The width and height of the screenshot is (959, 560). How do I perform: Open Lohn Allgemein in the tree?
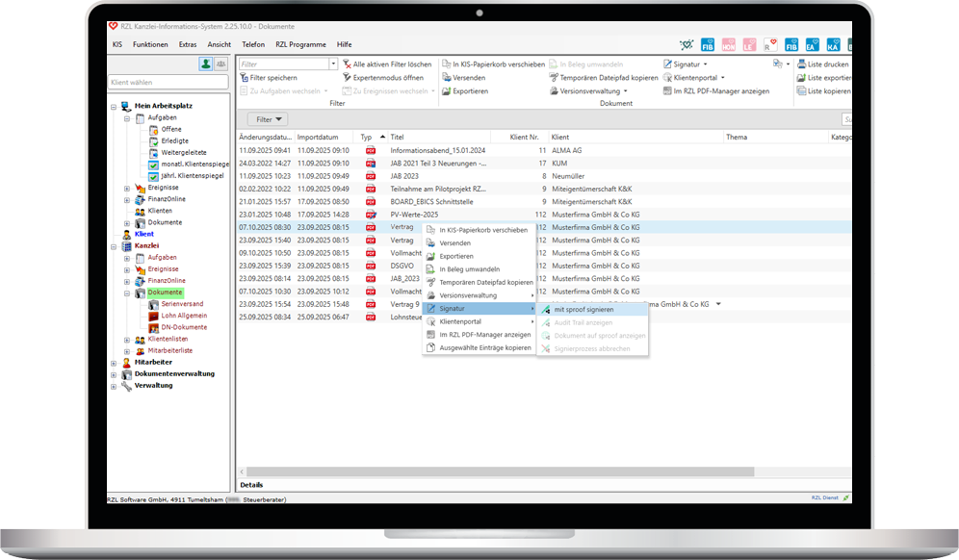tap(184, 316)
